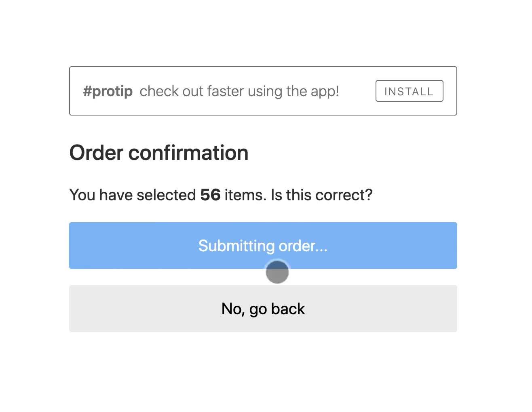Image resolution: width=532 pixels, height=412 pixels.
Task: Click the Order confirmation heading
Action: [x=159, y=153]
